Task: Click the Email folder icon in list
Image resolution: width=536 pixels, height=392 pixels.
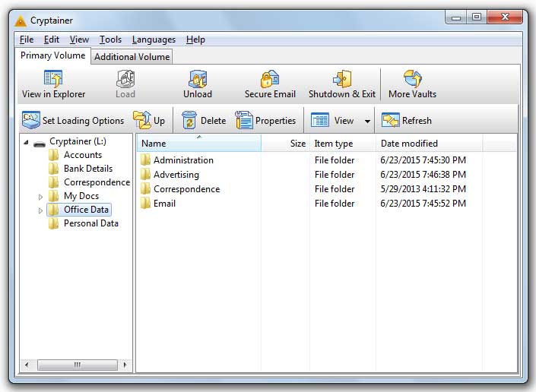Action: (x=146, y=203)
